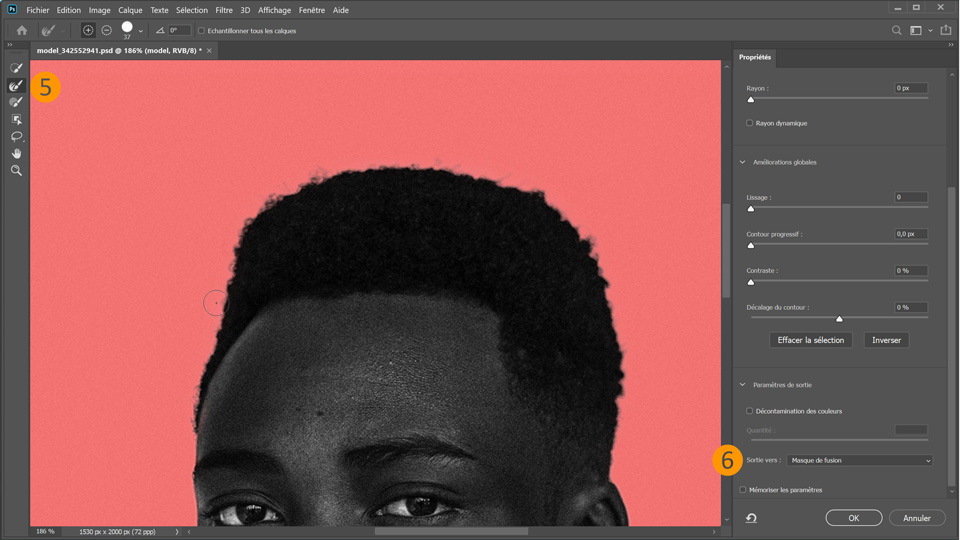Choose Add to selection plus icon
Viewport: 960px width, 540px height.
88,30
